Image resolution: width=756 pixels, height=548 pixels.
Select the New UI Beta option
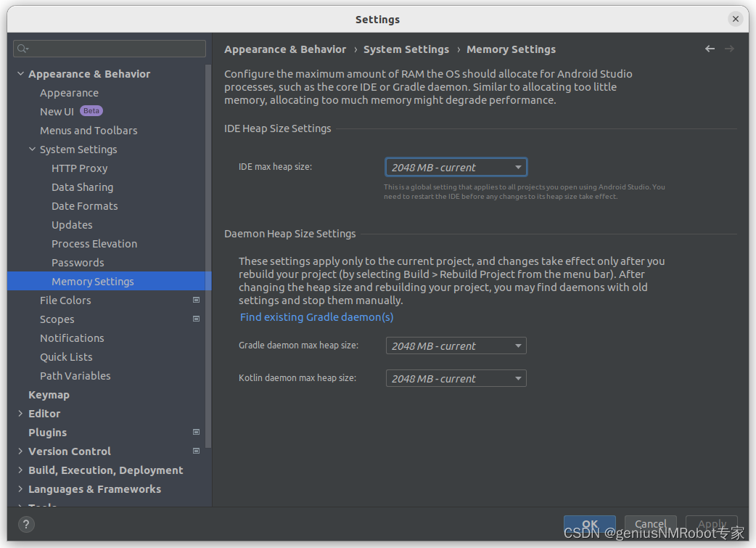point(57,111)
